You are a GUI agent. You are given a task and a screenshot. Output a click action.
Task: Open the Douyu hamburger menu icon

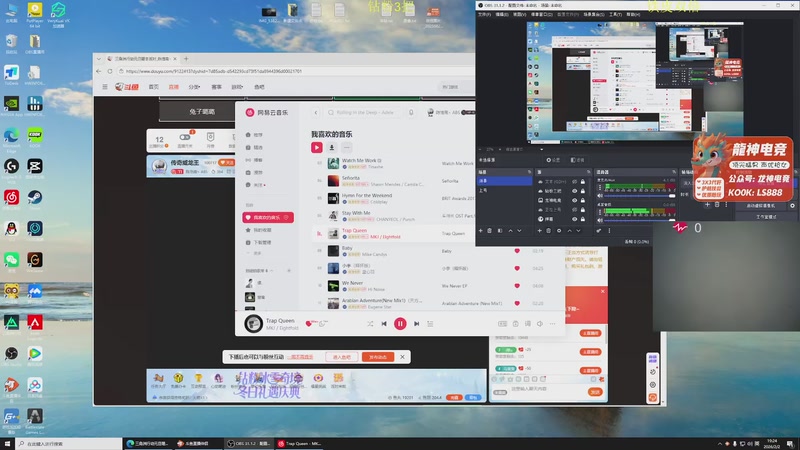tap(105, 87)
